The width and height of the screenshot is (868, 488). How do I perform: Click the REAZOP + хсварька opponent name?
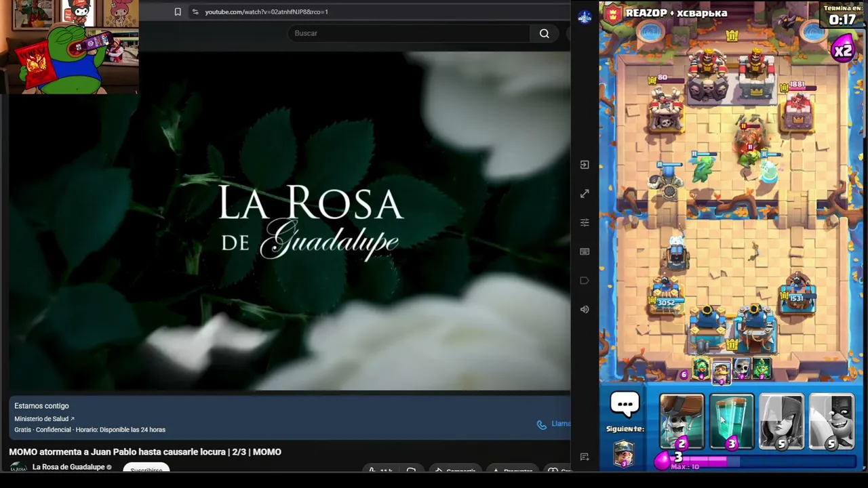pyautogui.click(x=676, y=13)
